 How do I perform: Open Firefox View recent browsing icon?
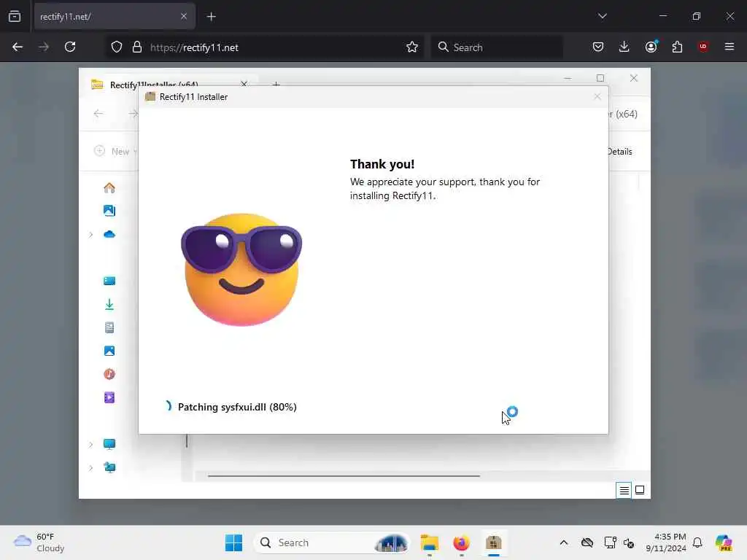coord(15,16)
